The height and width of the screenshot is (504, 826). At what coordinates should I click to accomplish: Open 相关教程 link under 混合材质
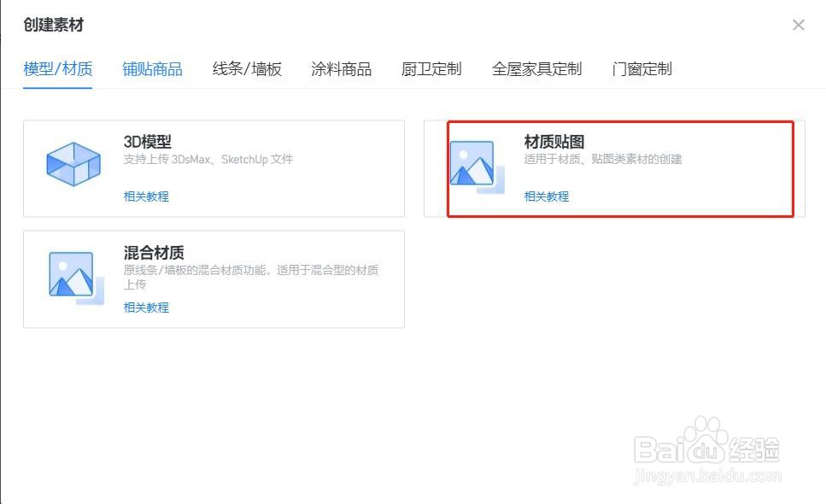146,308
